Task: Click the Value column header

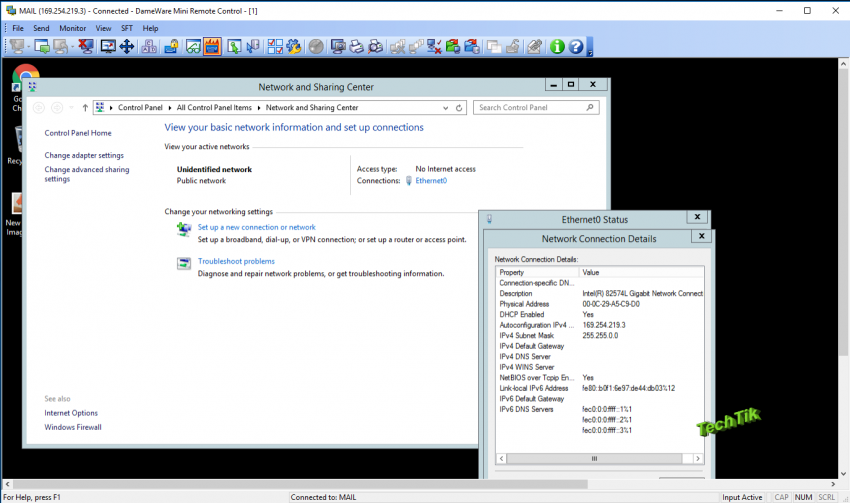Action: (641, 272)
